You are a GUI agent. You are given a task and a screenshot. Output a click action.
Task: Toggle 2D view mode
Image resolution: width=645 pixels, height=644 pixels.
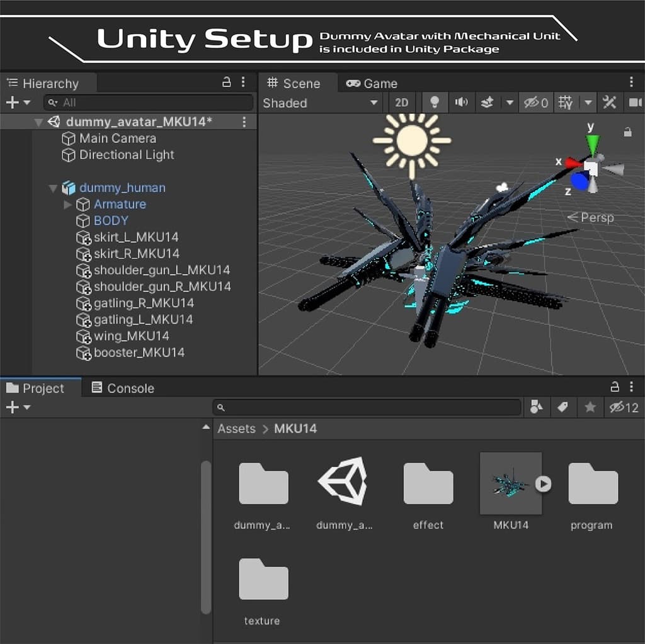click(401, 103)
